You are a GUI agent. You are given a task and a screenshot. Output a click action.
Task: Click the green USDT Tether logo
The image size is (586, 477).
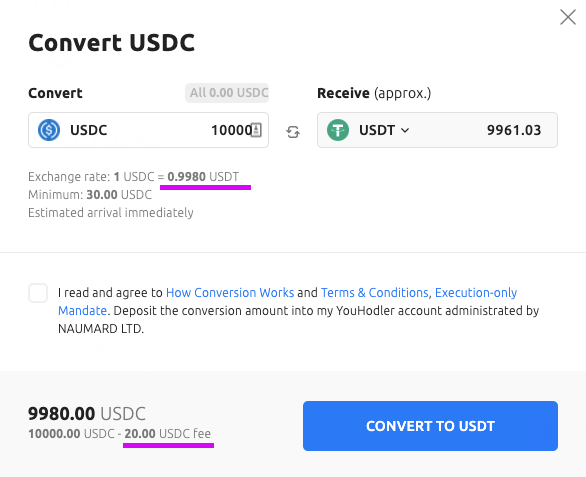tap(338, 130)
